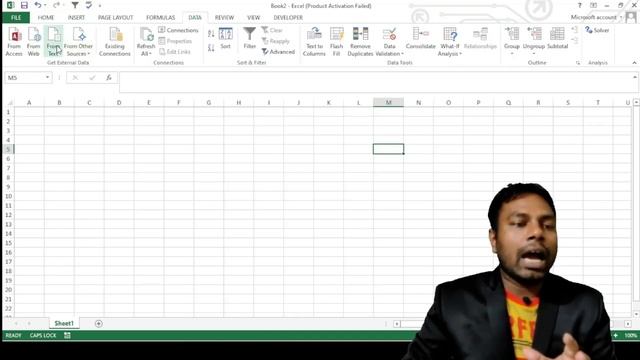Add a new sheet
The height and width of the screenshot is (360, 640).
98,324
